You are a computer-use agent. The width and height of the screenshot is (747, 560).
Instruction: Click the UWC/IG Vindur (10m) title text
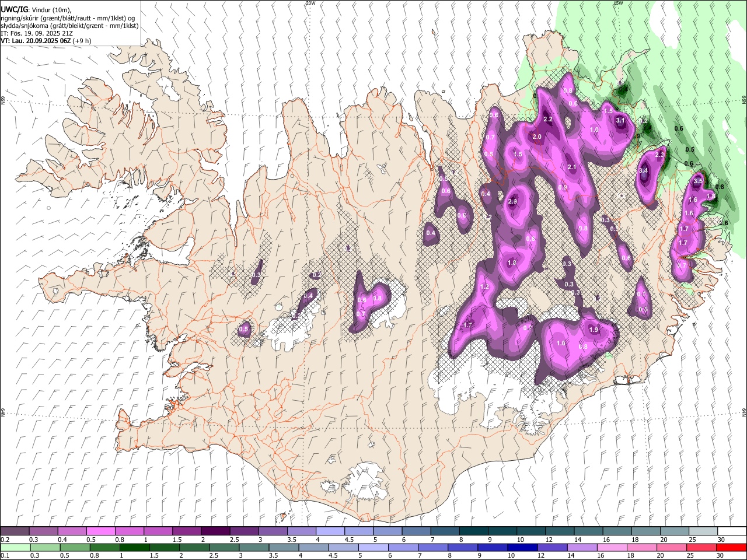point(36,10)
